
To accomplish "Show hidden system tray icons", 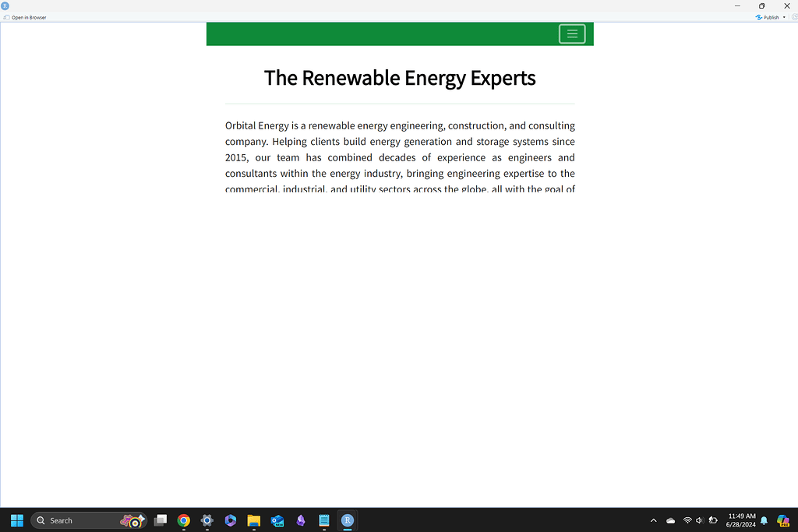I will click(653, 520).
